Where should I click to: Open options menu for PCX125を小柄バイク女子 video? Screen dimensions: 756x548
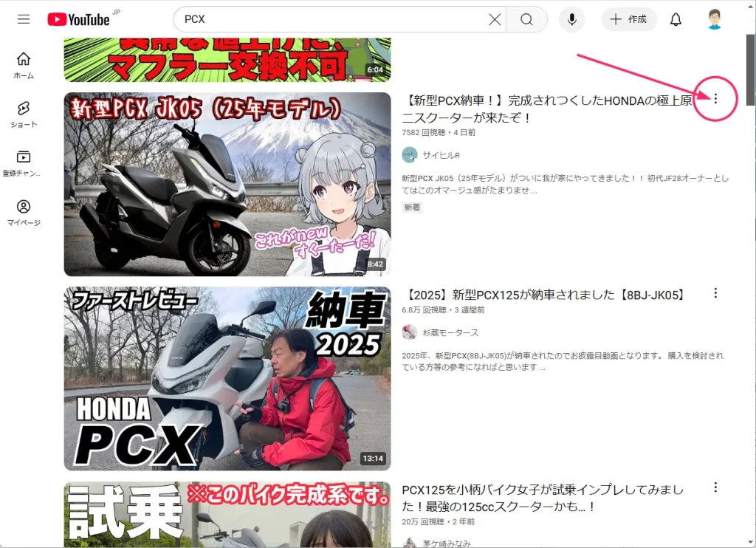(x=715, y=487)
